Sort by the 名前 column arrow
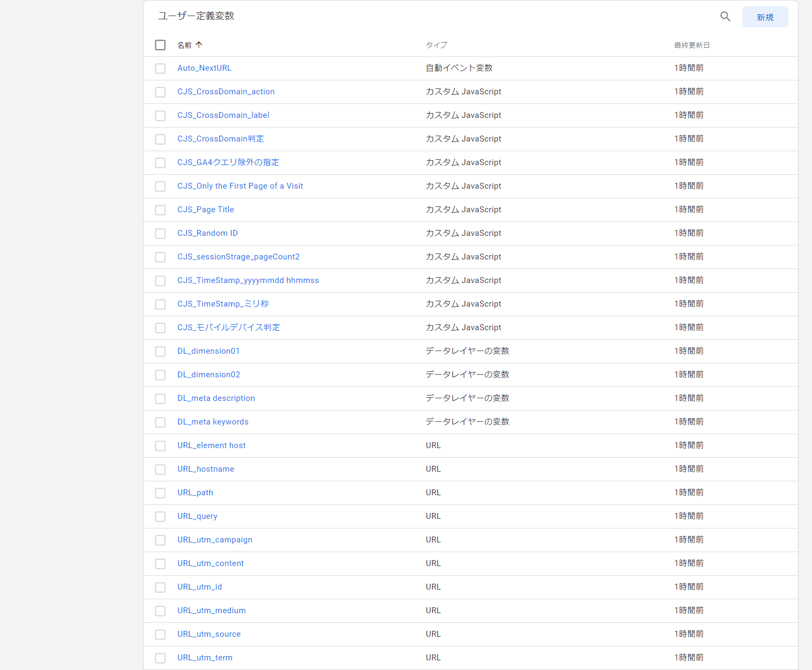812x670 pixels. pos(199,45)
